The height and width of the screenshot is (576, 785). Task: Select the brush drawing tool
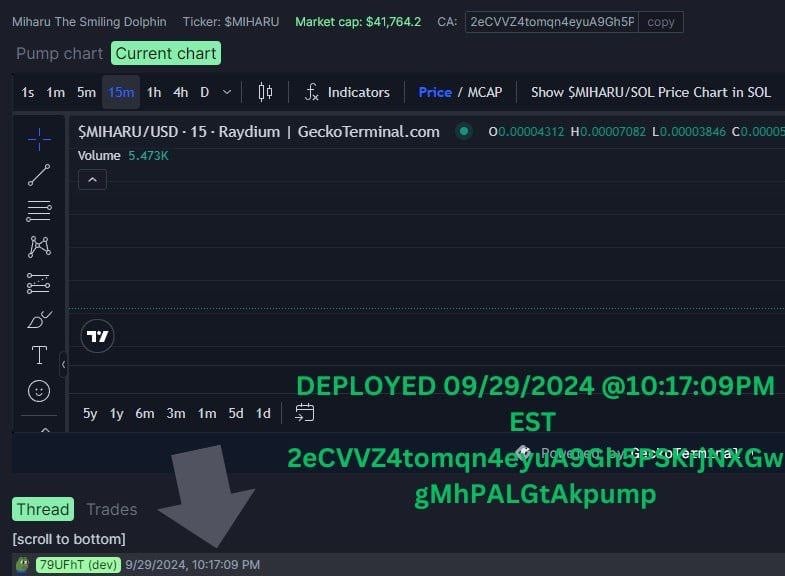39,319
